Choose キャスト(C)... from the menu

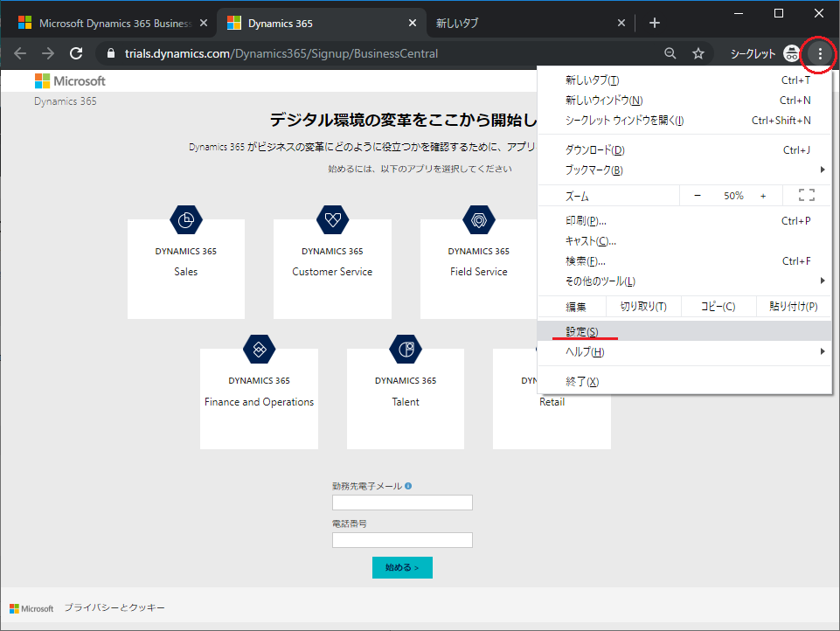[x=684, y=241]
